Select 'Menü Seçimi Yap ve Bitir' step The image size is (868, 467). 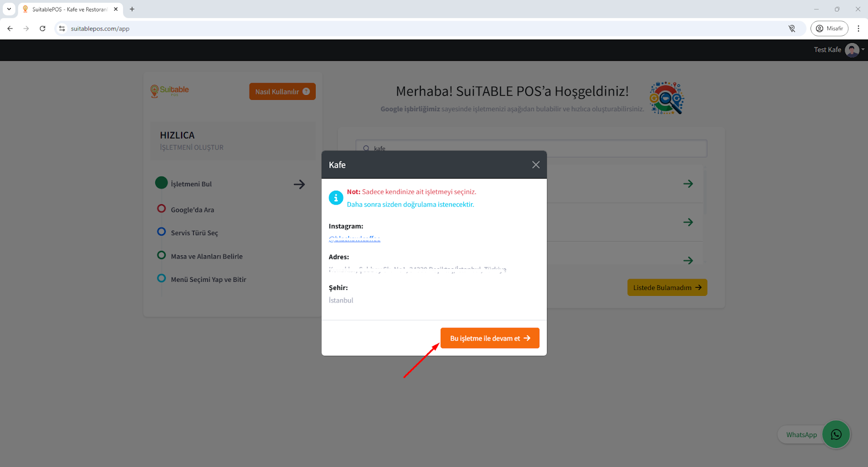(x=208, y=280)
